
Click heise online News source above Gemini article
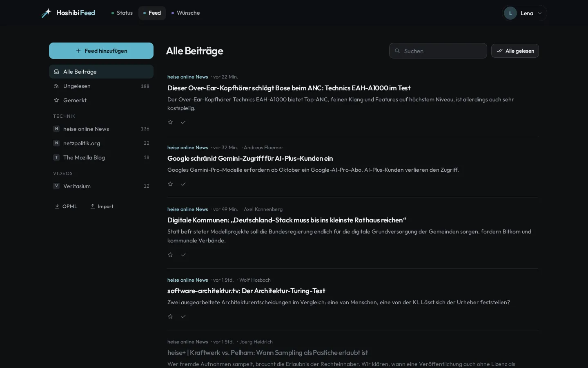pyautogui.click(x=187, y=148)
